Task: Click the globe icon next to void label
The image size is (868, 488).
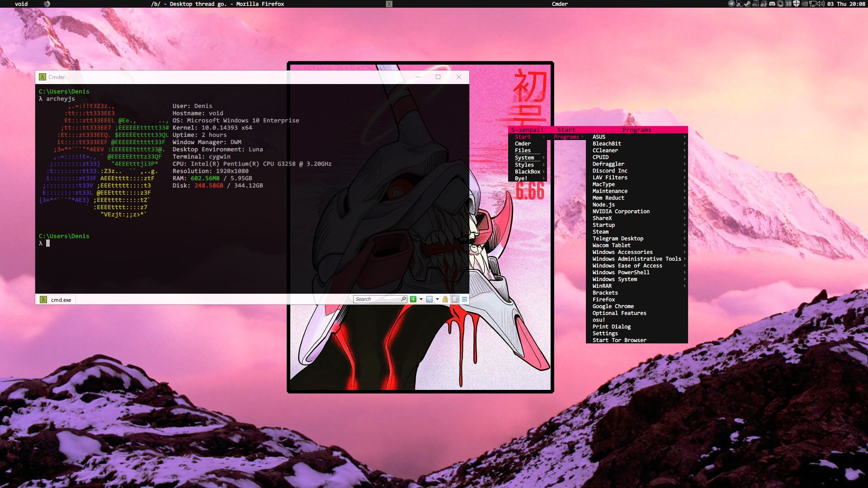Action: pos(47,4)
